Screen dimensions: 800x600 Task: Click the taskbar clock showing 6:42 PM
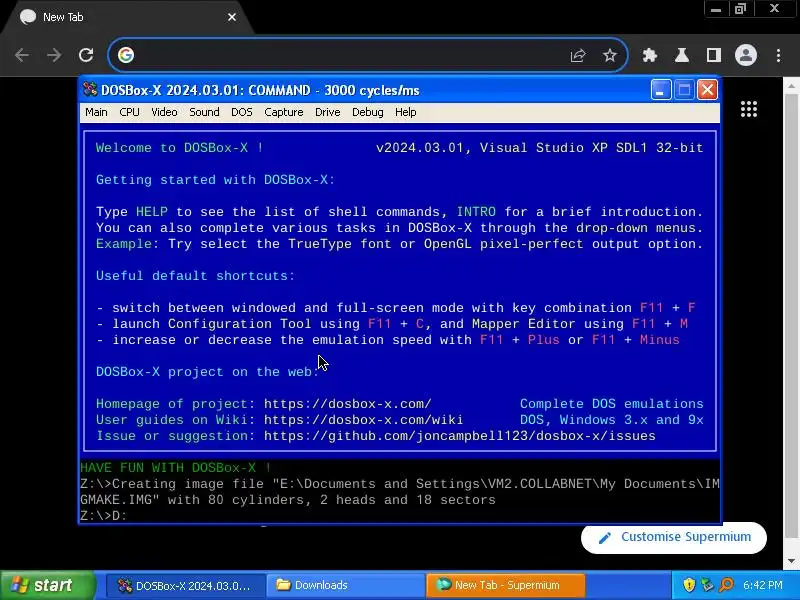pyautogui.click(x=763, y=585)
